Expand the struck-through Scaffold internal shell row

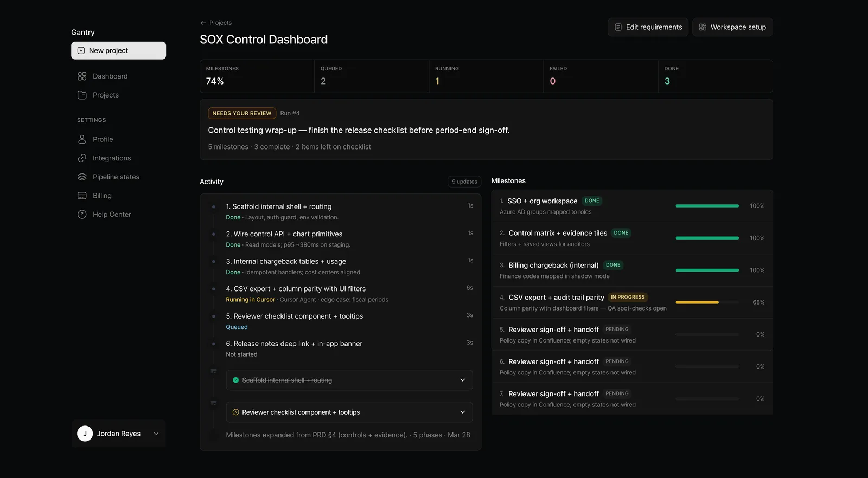462,380
